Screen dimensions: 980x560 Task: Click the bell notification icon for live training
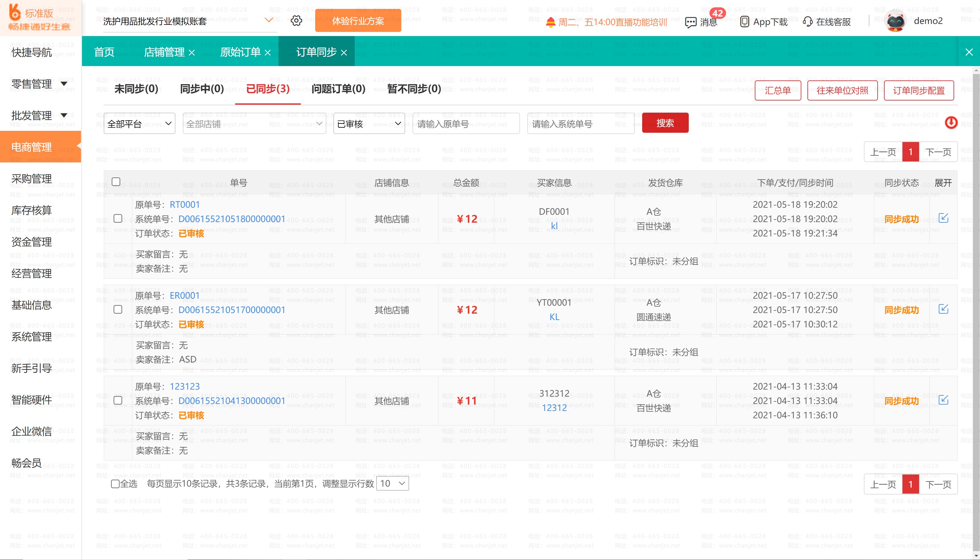point(551,22)
